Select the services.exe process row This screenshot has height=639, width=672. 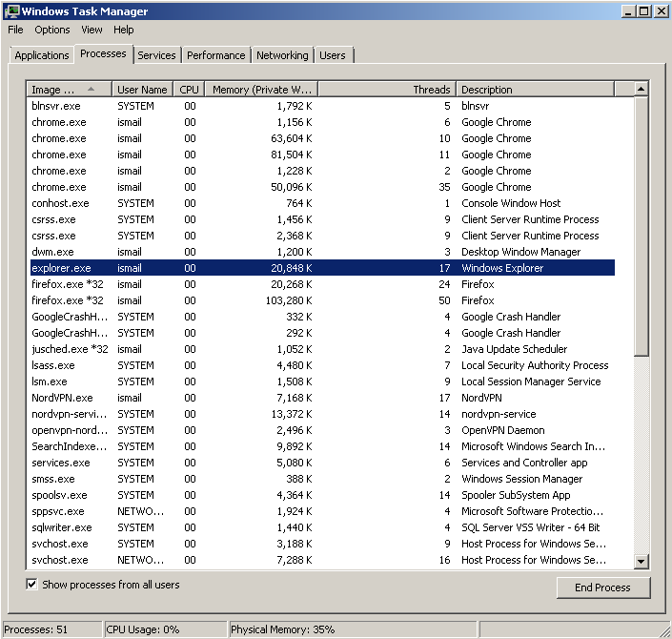[x=322, y=463]
